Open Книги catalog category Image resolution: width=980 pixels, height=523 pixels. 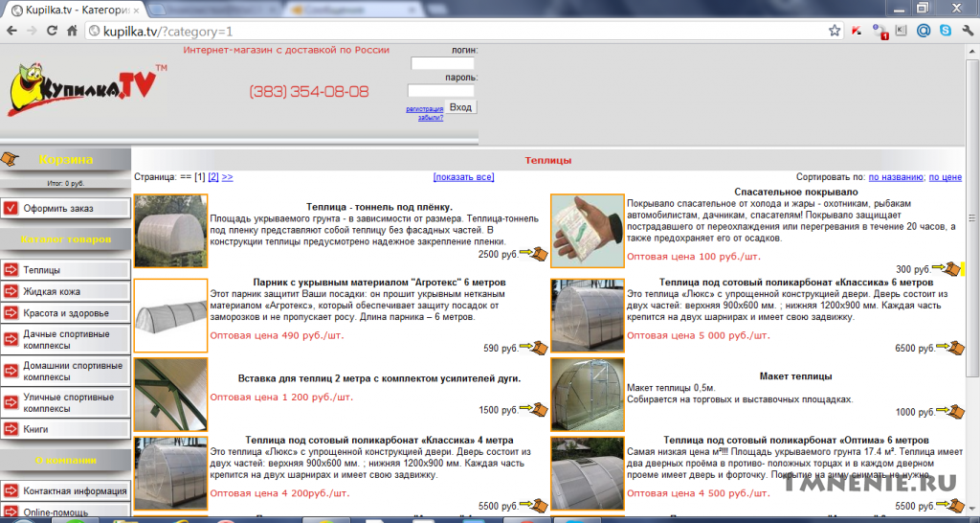(65, 429)
